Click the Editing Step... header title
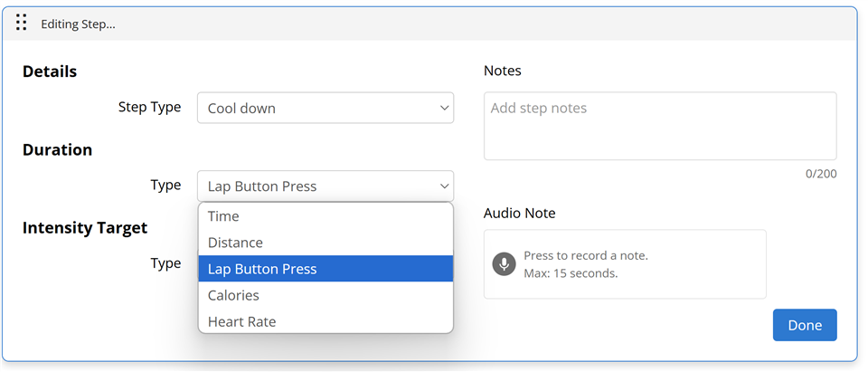868x372 pixels. pyautogui.click(x=78, y=24)
